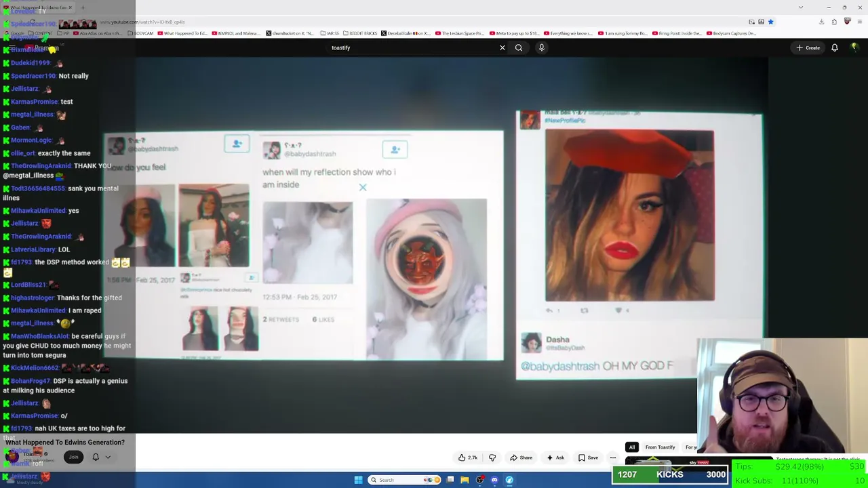Open the 'I am suing Tommy Ro...' bookmark
The width and height of the screenshot is (868, 488).
point(622,33)
